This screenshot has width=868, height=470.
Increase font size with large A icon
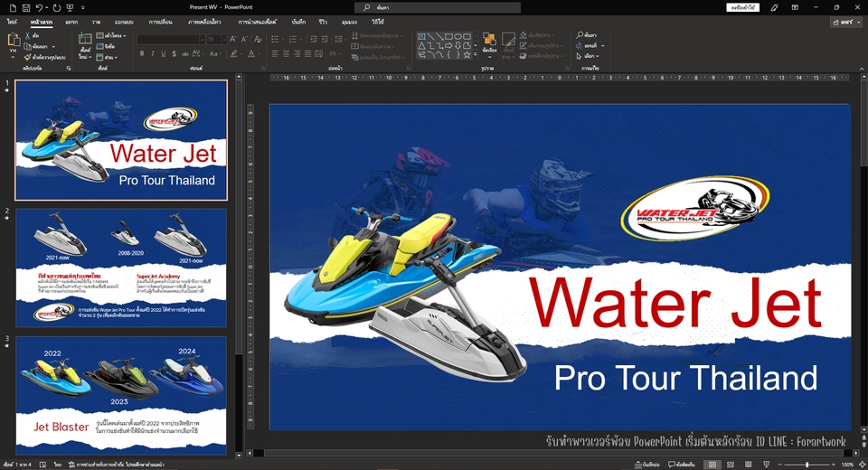[232, 39]
